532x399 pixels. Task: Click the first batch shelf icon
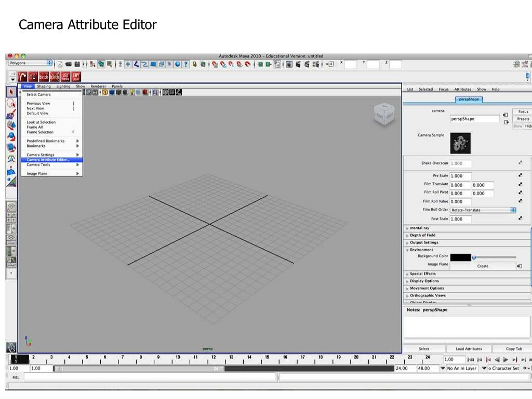point(44,77)
